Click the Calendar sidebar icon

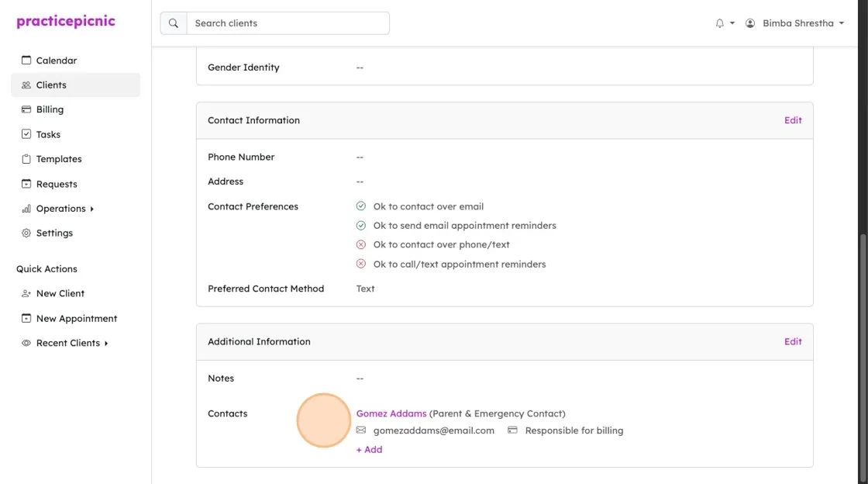[x=26, y=60]
